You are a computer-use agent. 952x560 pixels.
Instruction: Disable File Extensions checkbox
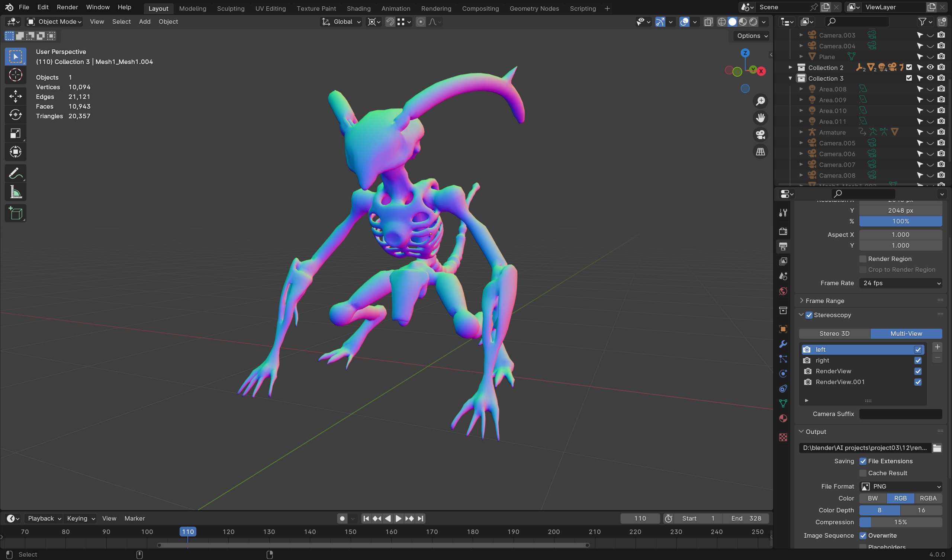click(863, 461)
